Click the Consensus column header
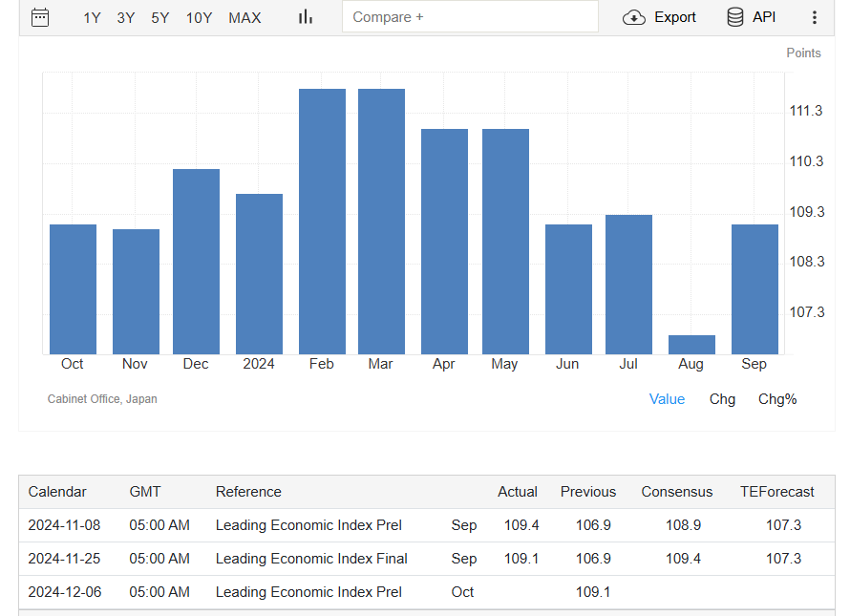 click(x=677, y=492)
